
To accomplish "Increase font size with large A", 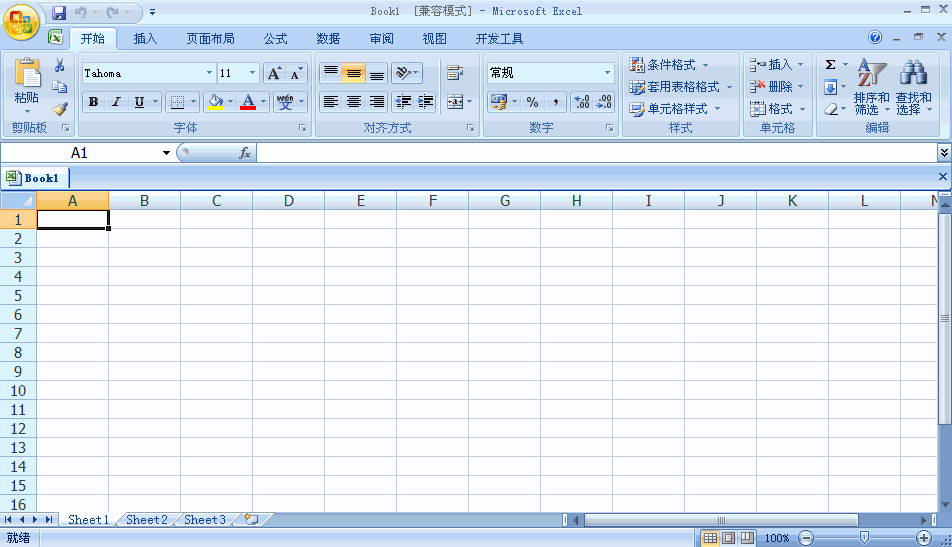I will pyautogui.click(x=274, y=73).
